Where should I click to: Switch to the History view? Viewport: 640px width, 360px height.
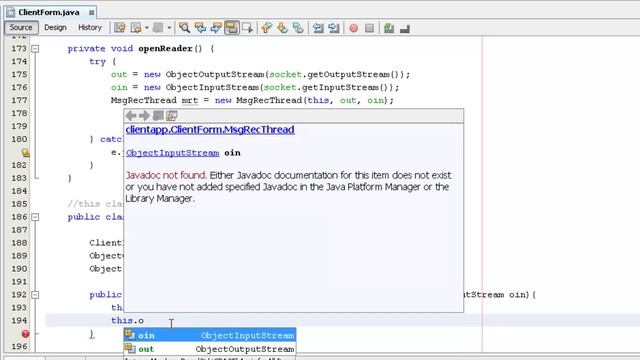(90, 27)
